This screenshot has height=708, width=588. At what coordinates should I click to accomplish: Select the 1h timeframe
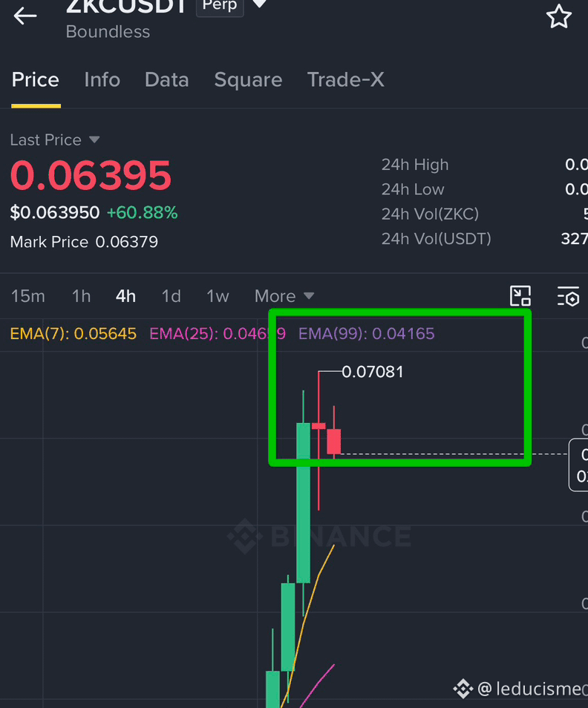[81, 296]
